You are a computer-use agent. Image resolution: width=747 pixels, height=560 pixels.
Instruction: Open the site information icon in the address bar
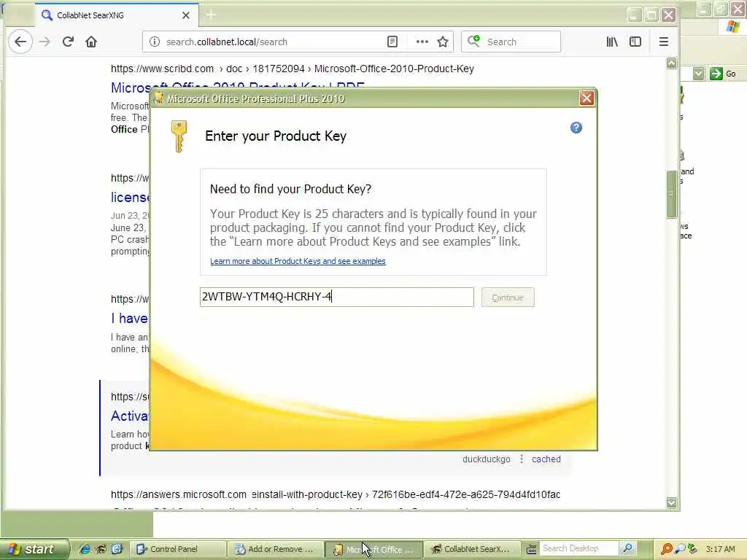155,42
